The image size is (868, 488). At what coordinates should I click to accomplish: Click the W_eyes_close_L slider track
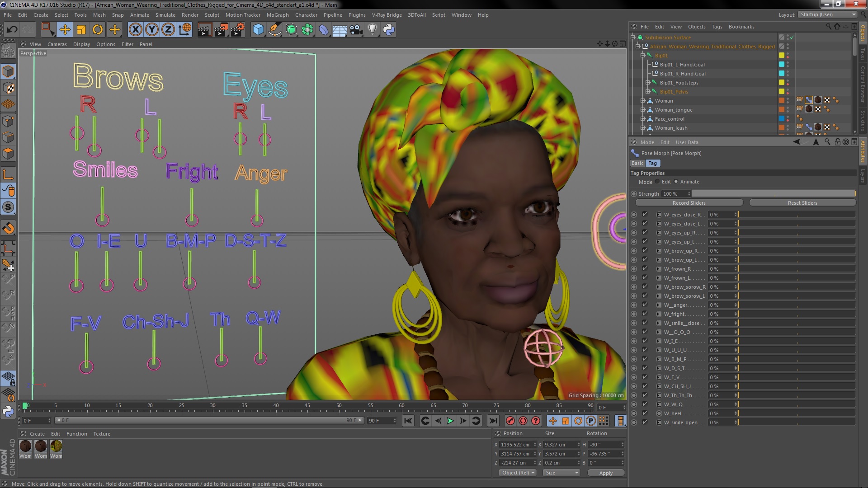[797, 224]
